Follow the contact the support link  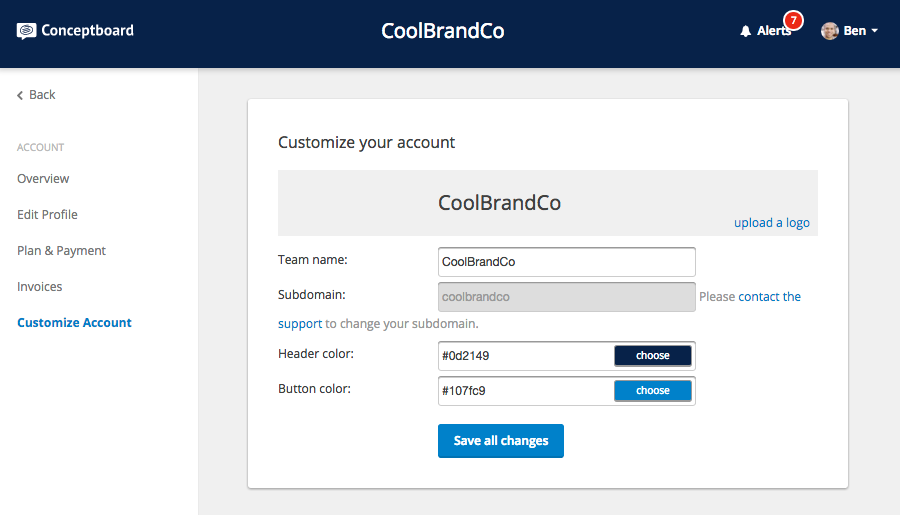coord(769,297)
